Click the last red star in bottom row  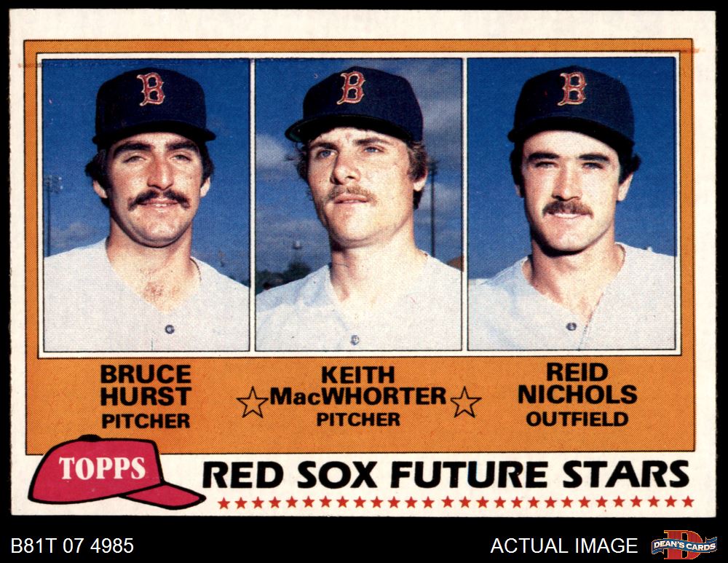coord(688,502)
